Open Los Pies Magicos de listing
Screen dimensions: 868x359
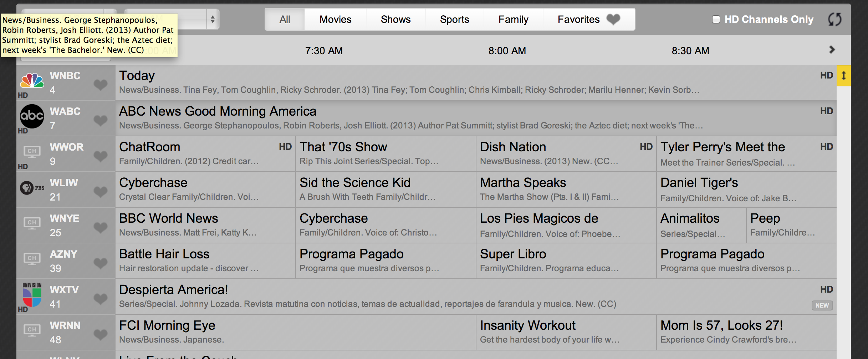566,225
